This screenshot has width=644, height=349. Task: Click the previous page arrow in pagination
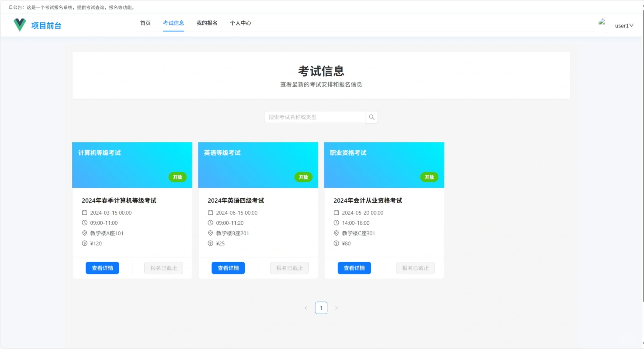306,308
